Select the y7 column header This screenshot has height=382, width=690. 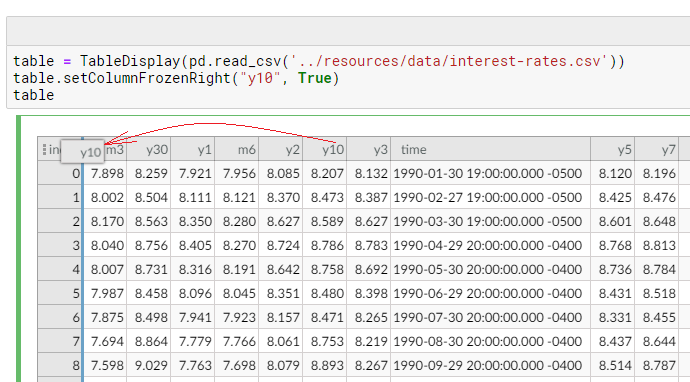coord(657,150)
